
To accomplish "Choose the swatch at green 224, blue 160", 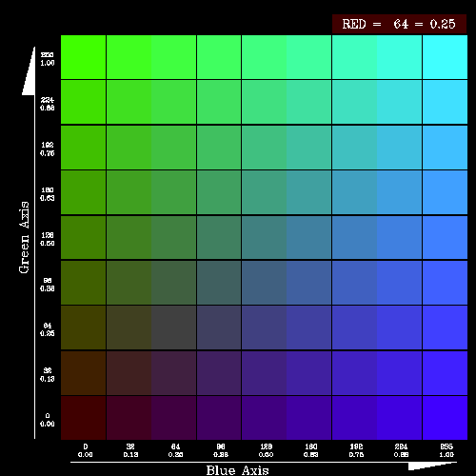I will point(309,102).
